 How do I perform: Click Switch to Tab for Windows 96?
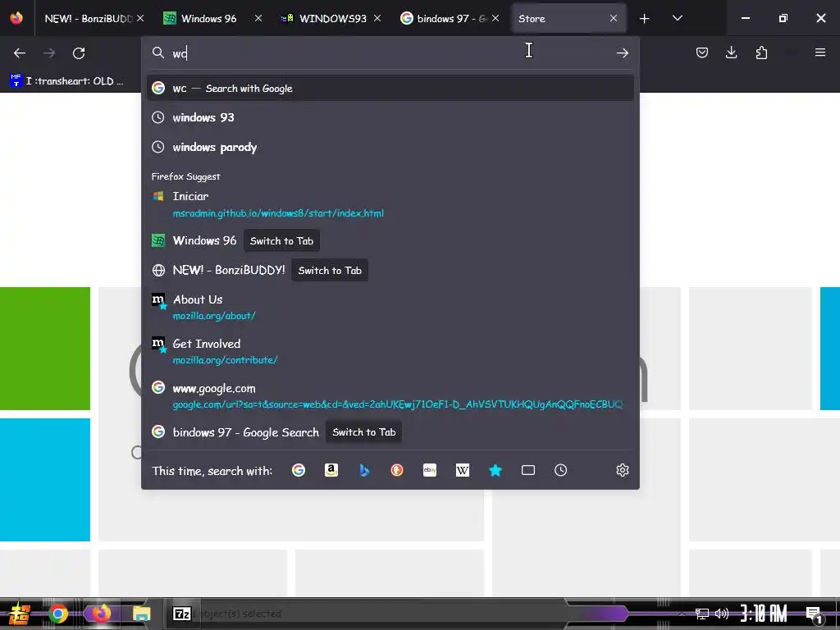point(281,241)
